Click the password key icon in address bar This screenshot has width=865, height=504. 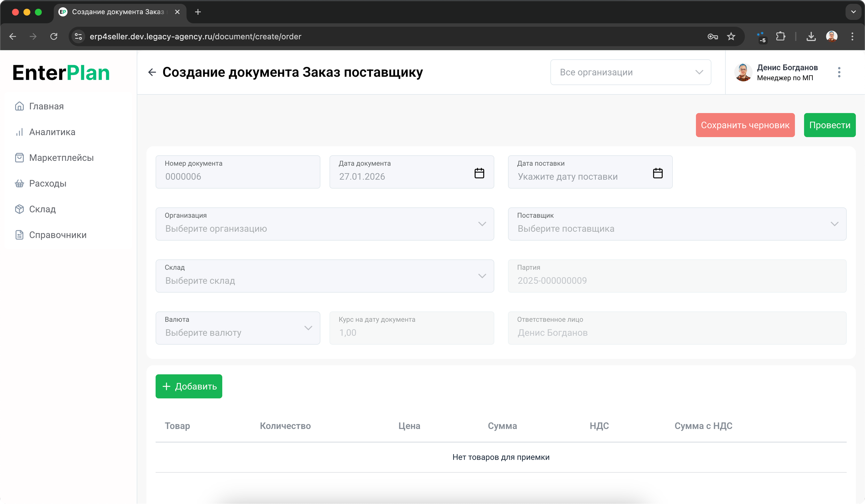pyautogui.click(x=713, y=36)
